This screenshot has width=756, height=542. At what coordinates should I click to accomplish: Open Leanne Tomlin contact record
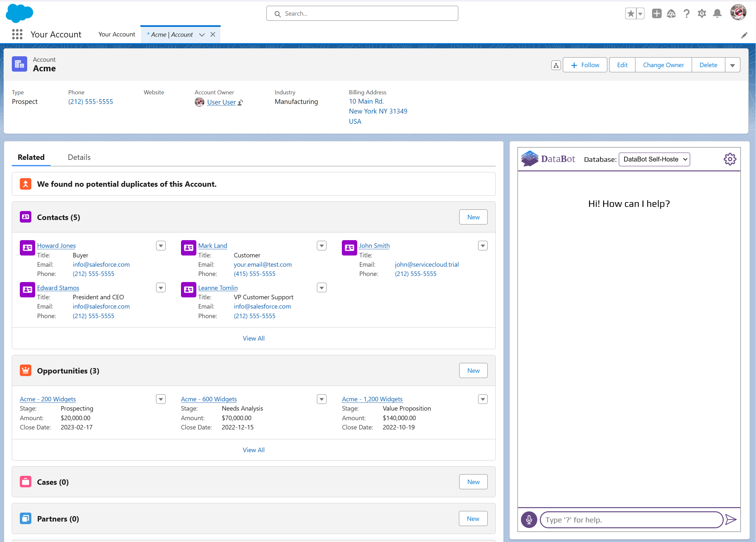tap(218, 288)
